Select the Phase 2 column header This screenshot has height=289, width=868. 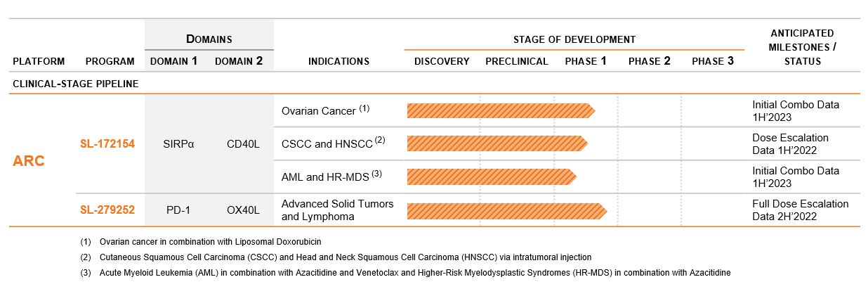coord(649,61)
